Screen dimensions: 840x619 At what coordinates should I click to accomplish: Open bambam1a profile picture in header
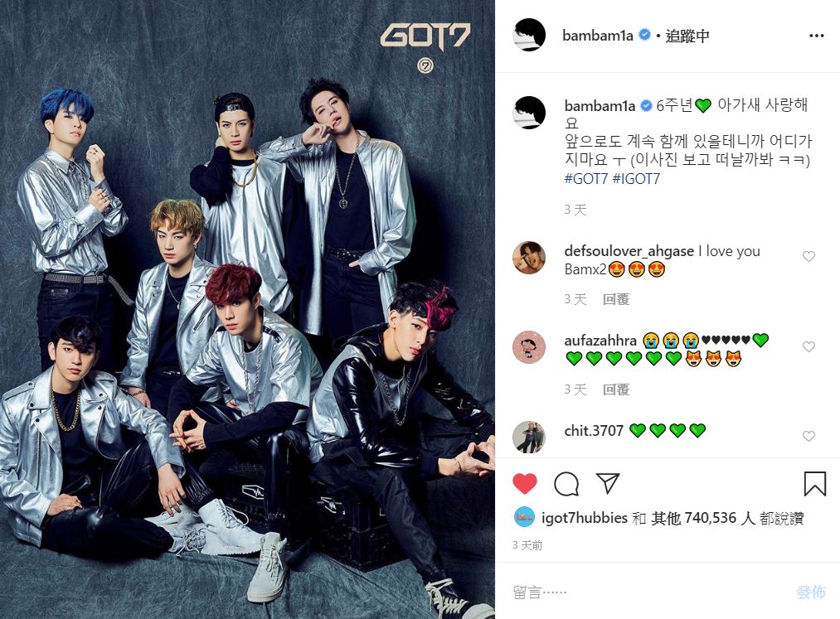point(529,35)
